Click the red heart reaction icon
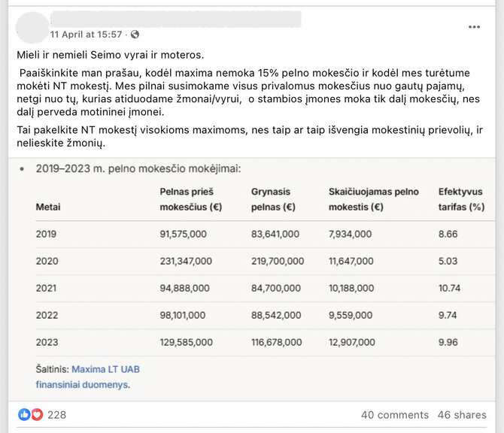504x433 pixels. pyautogui.click(x=37, y=415)
